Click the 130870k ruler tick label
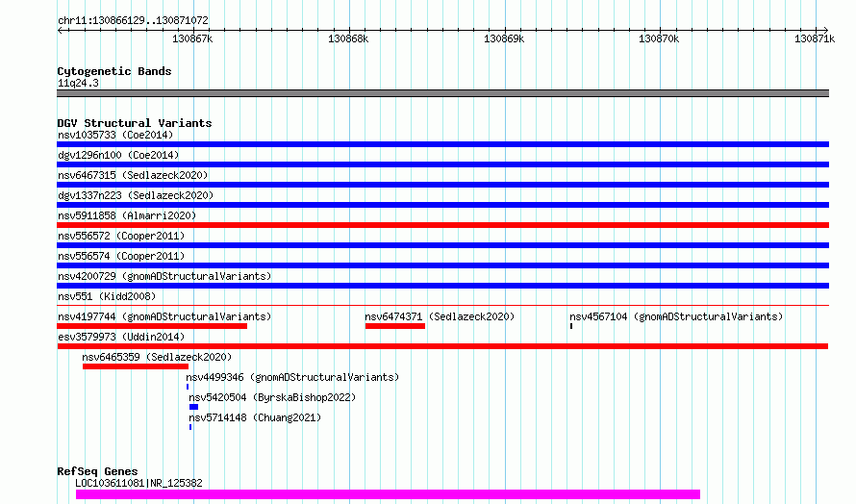856x504 pixels. 659,38
